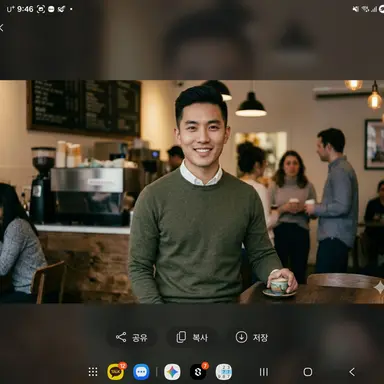Open the number puzzle grid app
The width and height of the screenshot is (384, 384).
[224, 372]
